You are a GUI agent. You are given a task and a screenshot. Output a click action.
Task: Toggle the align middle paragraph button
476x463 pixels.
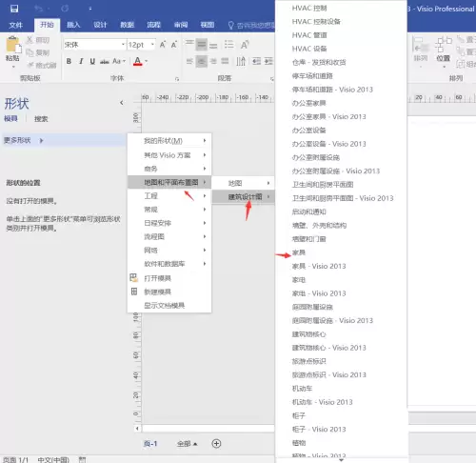[x=201, y=45]
